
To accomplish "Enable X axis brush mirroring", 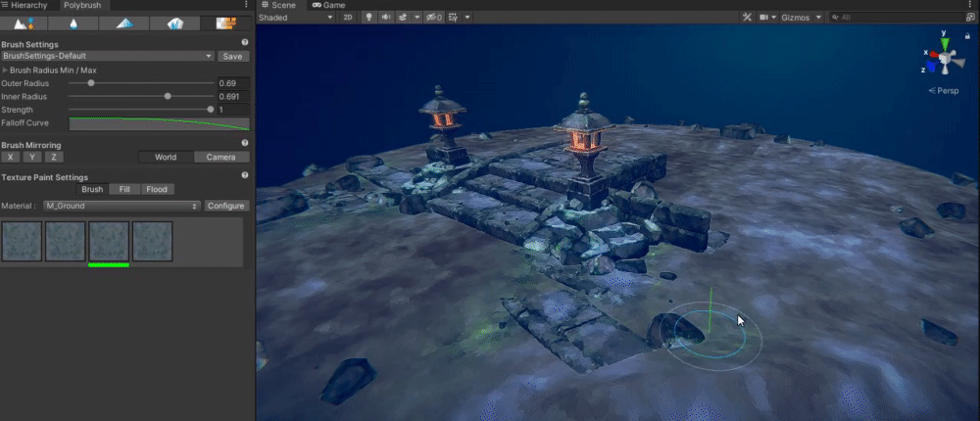I will click(x=10, y=157).
